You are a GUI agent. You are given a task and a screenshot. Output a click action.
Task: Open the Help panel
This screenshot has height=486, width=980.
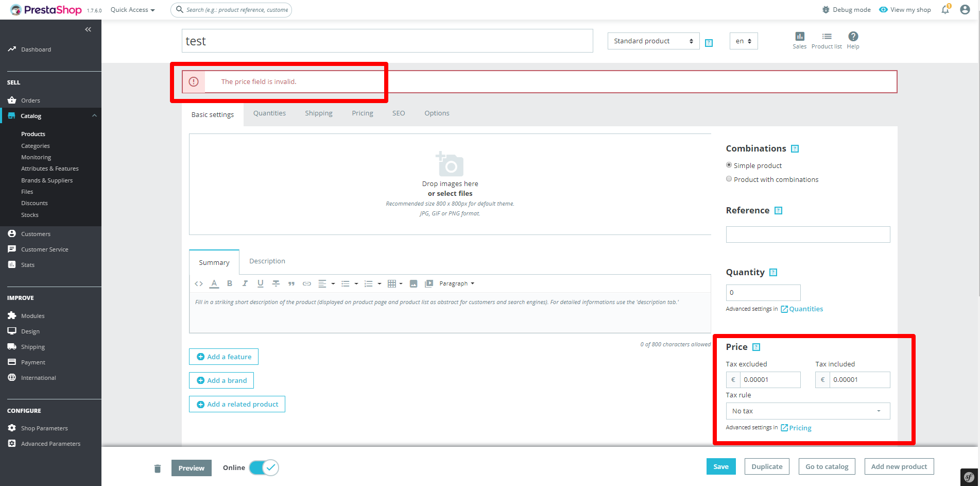853,39
